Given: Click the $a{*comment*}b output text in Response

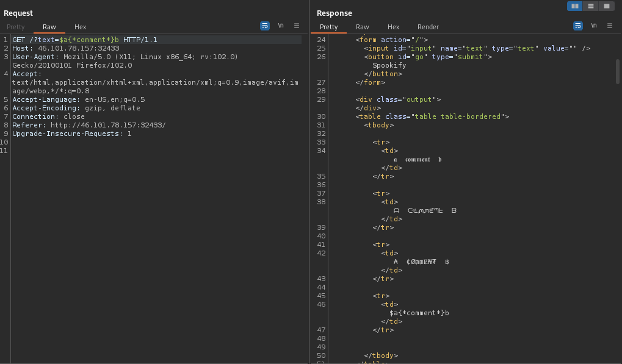Looking at the screenshot, I should click(x=419, y=313).
